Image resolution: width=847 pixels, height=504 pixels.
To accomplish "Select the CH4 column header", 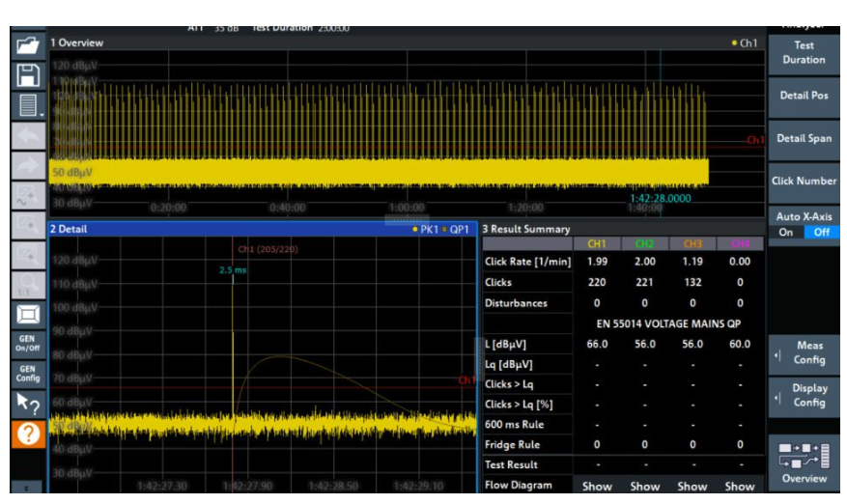I will 740,244.
